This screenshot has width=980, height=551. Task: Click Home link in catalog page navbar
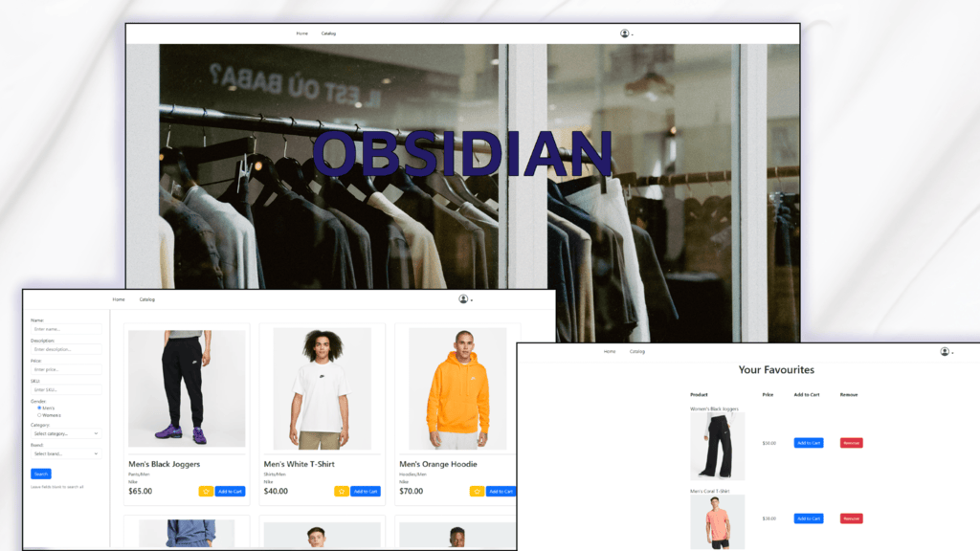(x=119, y=299)
